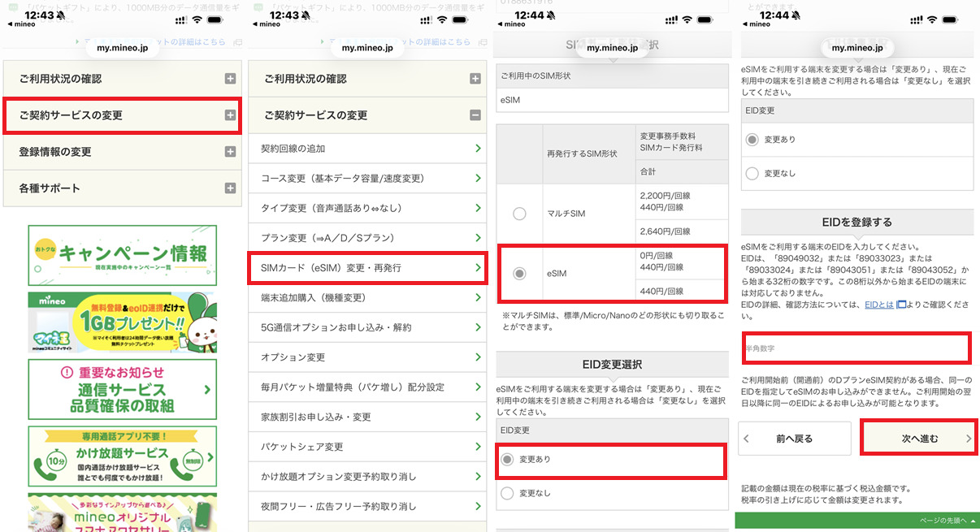
Task: Tap the right arrow on 次へ進む
Action: (968, 439)
